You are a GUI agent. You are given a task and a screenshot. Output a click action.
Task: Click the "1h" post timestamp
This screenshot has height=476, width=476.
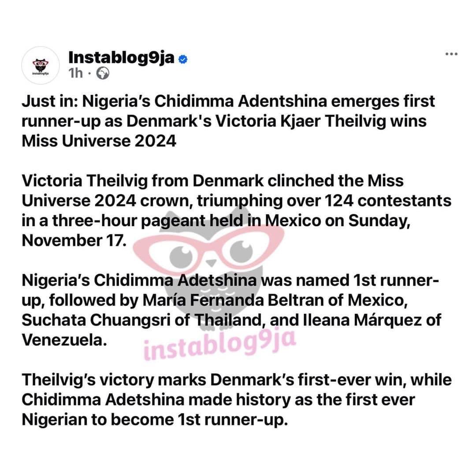(x=76, y=73)
